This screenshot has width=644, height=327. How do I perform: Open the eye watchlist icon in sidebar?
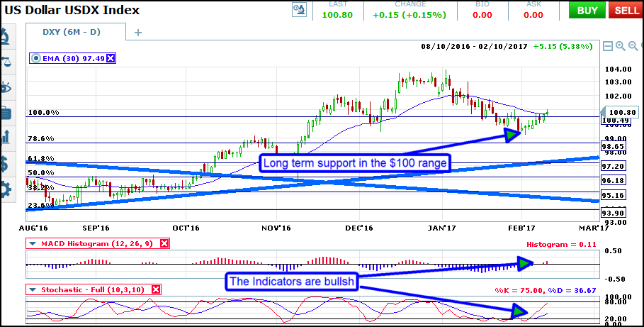(6, 88)
